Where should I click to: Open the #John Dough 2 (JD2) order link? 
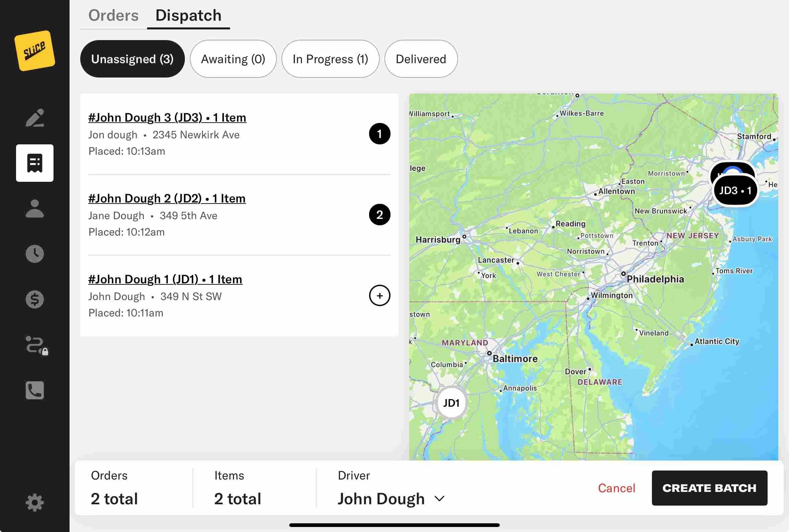coord(166,198)
